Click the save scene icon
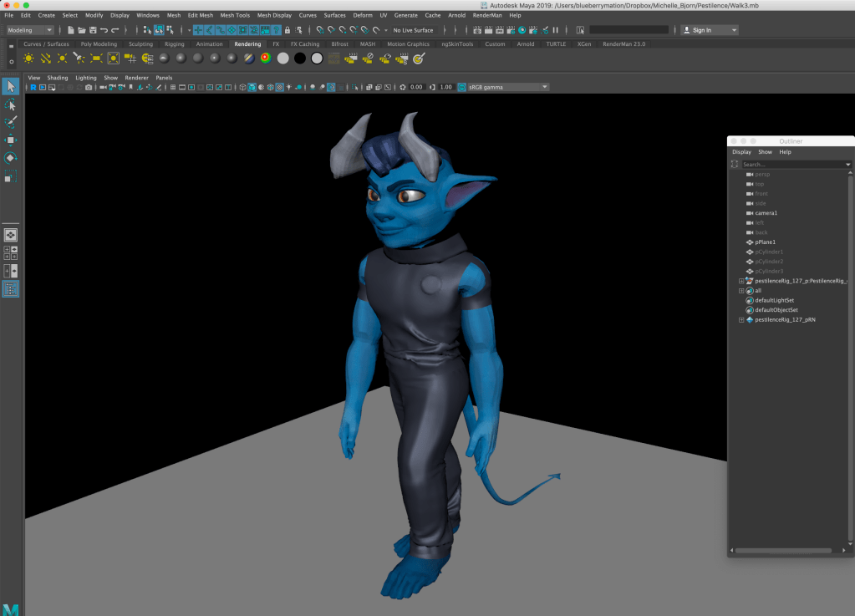This screenshot has height=616, width=855. point(93,30)
